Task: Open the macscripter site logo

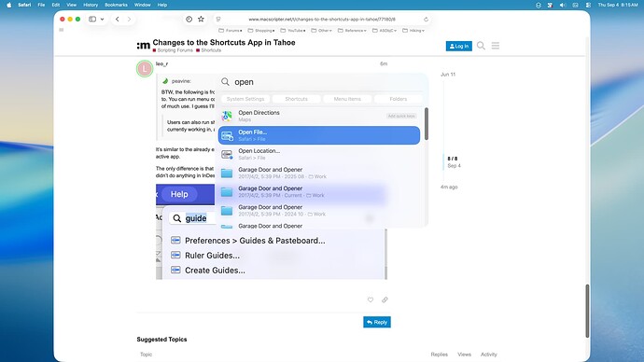Action: pos(144,46)
